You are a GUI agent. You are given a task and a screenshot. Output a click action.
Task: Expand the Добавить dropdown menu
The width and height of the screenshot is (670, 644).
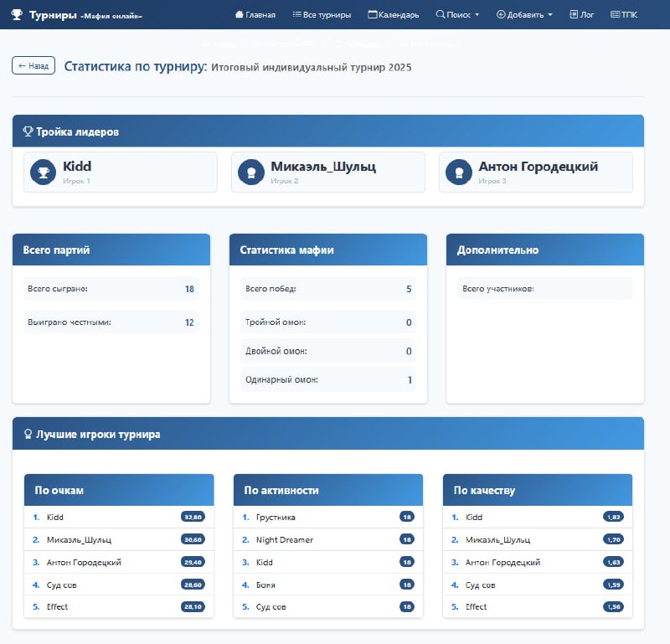524,14
